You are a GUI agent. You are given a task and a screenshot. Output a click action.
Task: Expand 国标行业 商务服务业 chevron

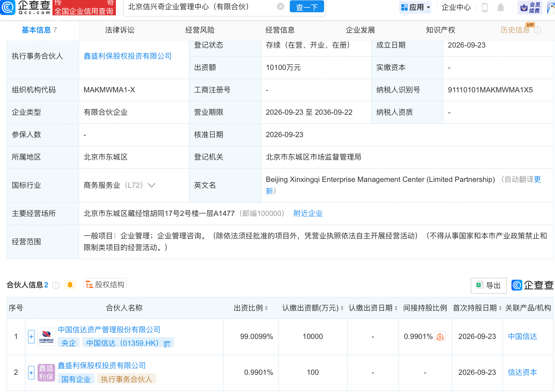coord(151,185)
